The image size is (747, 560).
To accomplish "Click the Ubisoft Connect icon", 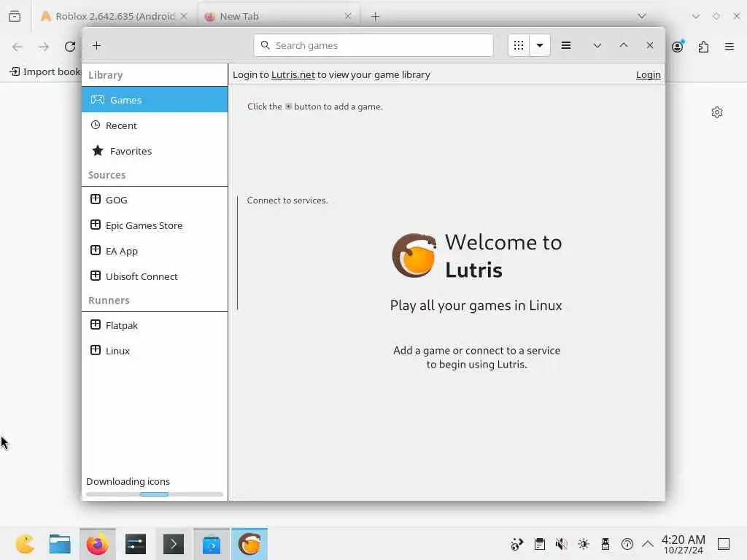I will (96, 276).
